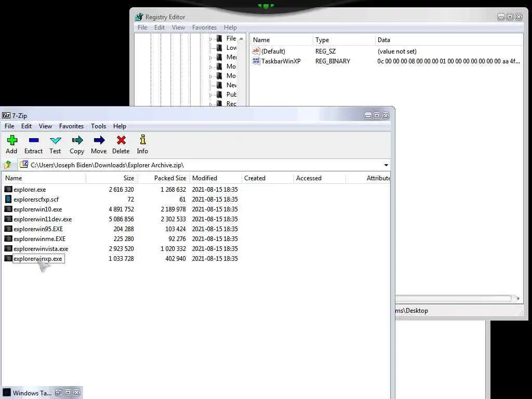Open Registry Editor File menu

[142, 28]
